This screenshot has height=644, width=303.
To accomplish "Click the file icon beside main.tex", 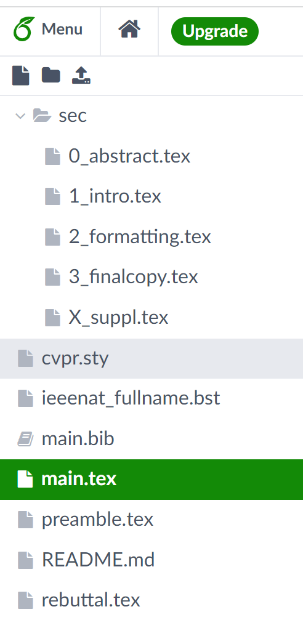I will tap(25, 480).
